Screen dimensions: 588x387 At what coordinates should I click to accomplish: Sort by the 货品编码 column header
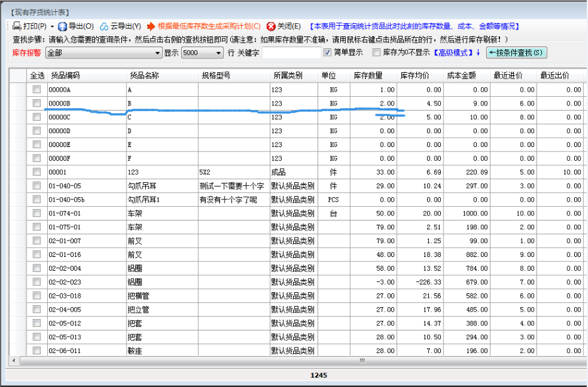tap(87, 75)
